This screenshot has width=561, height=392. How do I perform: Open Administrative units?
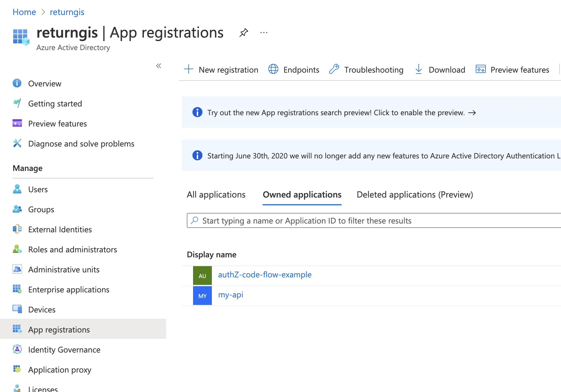coord(64,270)
